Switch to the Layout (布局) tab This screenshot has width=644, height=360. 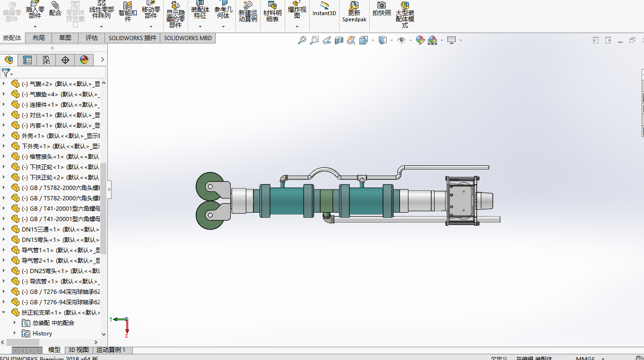click(39, 38)
